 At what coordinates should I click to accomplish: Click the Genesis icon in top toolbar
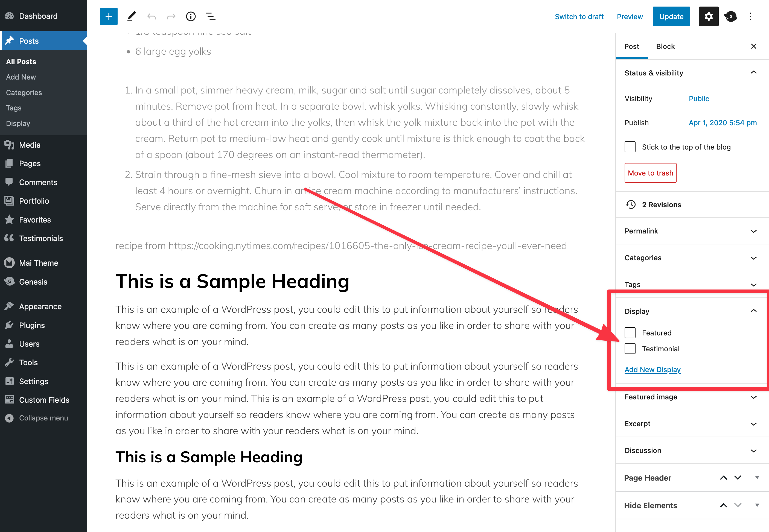pos(730,16)
